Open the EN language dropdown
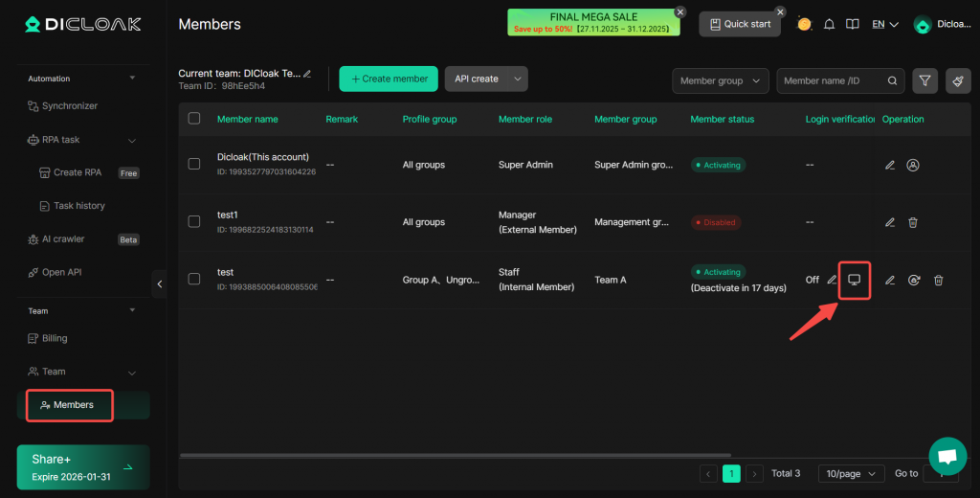The height and width of the screenshot is (498, 980). (x=884, y=24)
